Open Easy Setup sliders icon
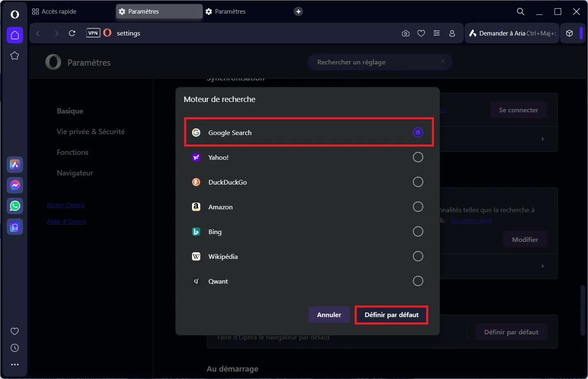The image size is (588, 379). click(436, 33)
